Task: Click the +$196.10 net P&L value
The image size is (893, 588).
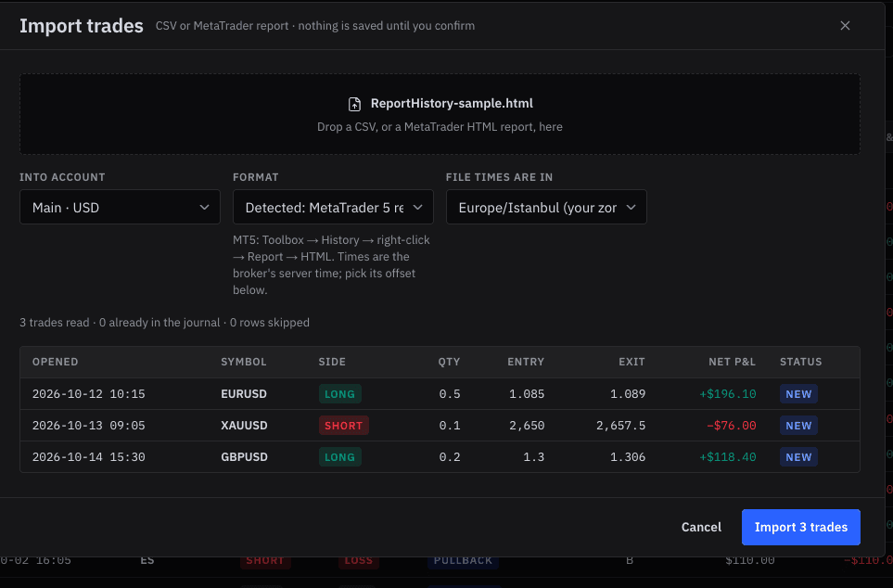Action: click(727, 394)
